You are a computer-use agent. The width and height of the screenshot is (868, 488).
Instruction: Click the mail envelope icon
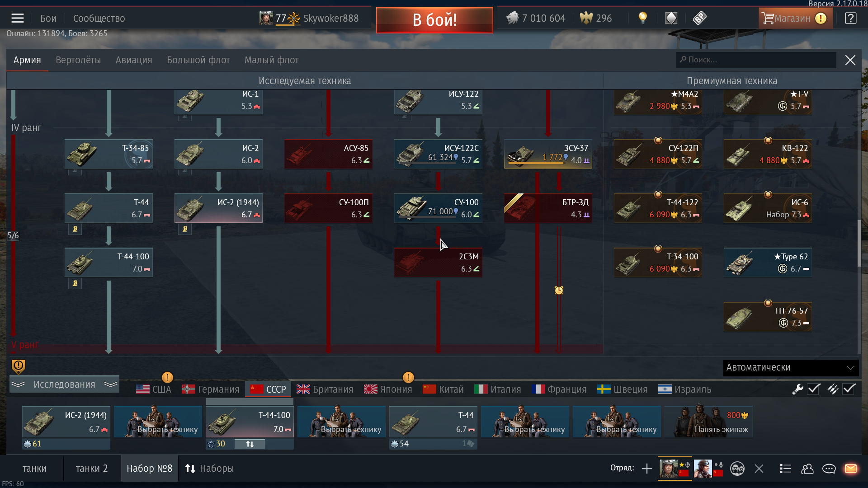point(851,469)
